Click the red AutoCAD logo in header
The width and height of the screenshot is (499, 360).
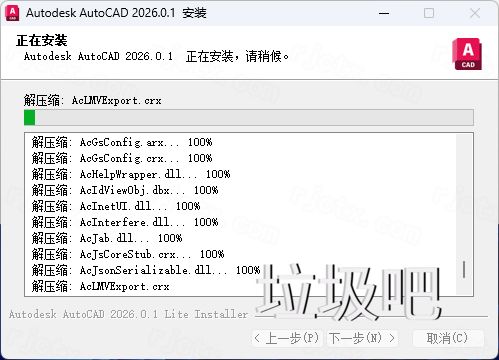pyautogui.click(x=467, y=54)
